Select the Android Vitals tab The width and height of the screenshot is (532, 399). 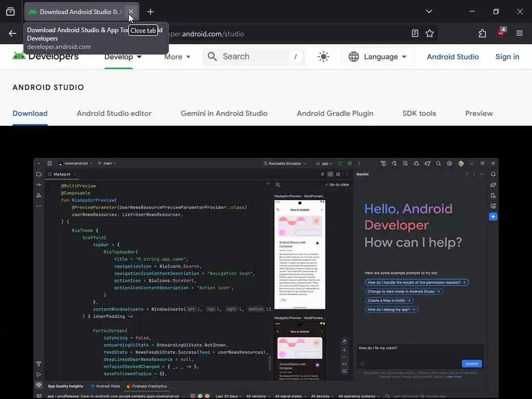coord(105,386)
